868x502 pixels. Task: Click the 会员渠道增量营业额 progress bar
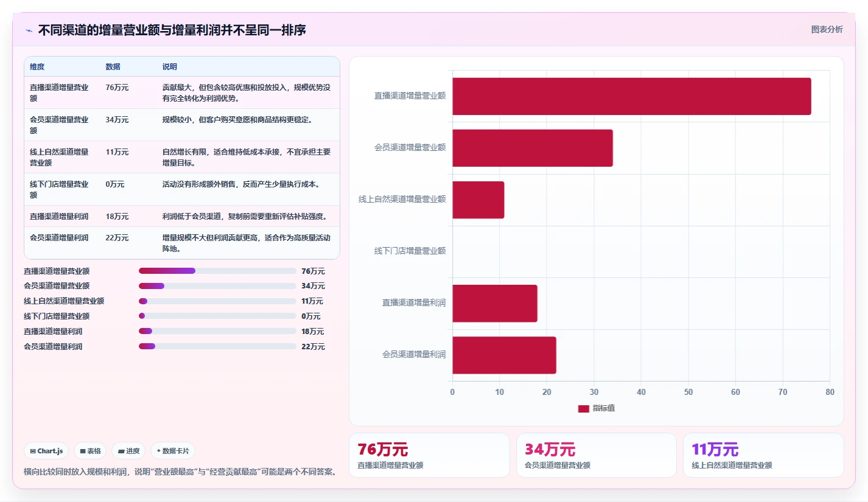point(217,286)
